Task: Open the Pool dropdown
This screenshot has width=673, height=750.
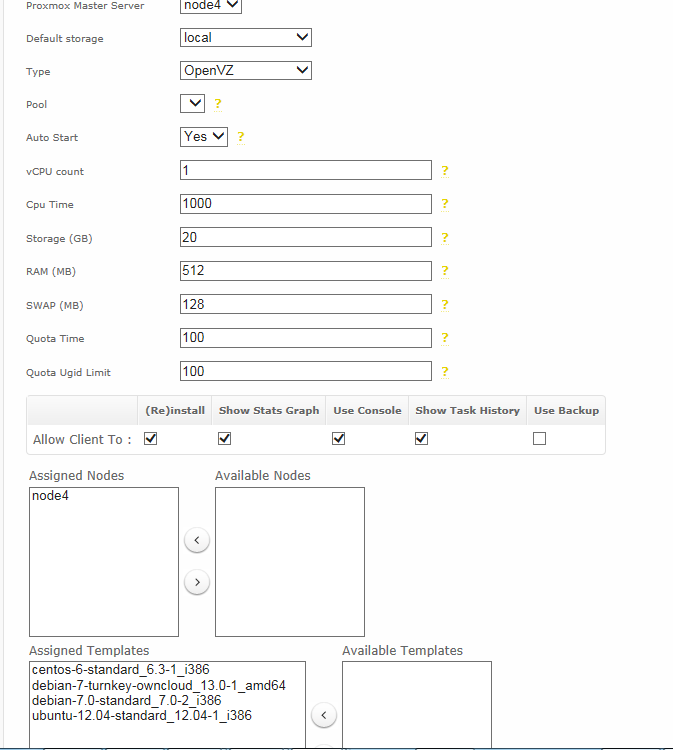Action: tap(192, 103)
